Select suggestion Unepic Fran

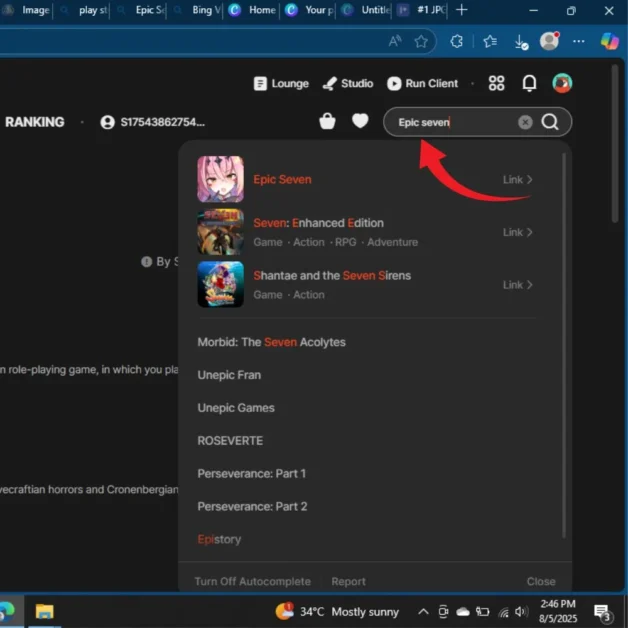click(x=229, y=375)
